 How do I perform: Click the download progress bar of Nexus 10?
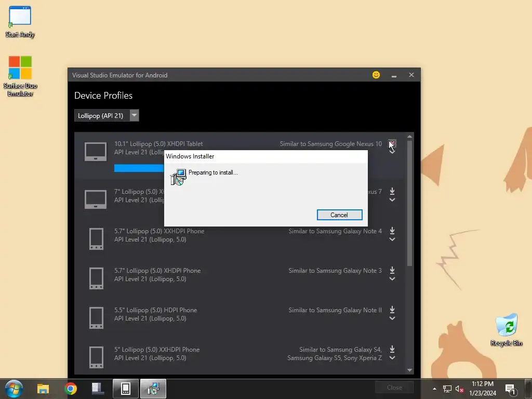(139, 168)
